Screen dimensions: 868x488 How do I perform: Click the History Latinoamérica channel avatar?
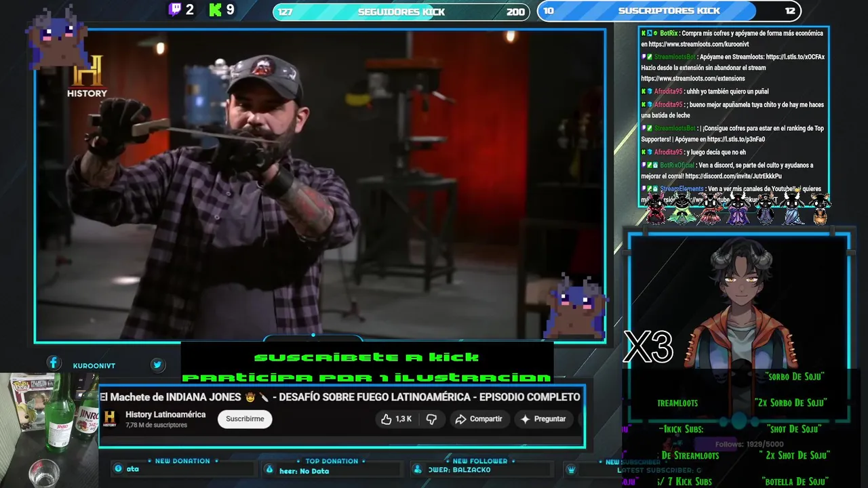click(x=110, y=419)
